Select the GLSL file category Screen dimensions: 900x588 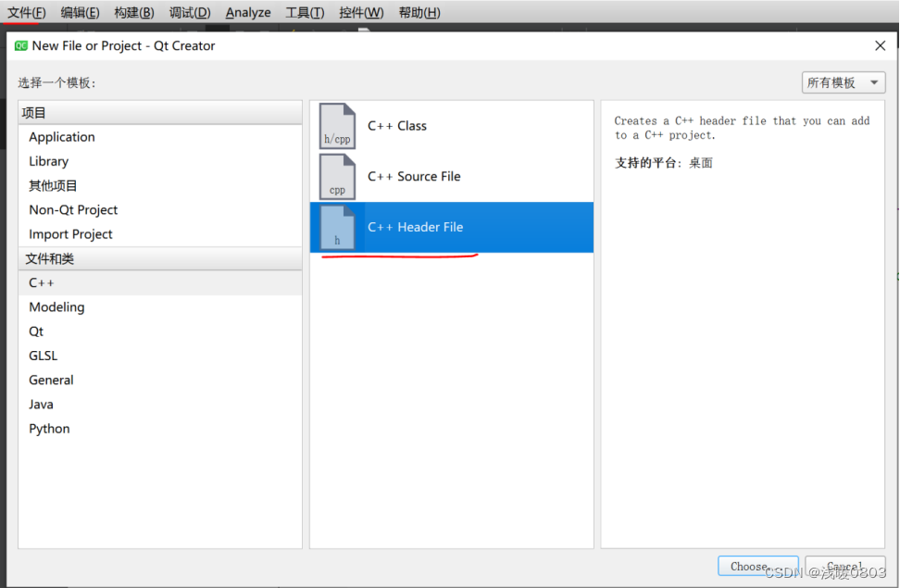click(x=43, y=355)
